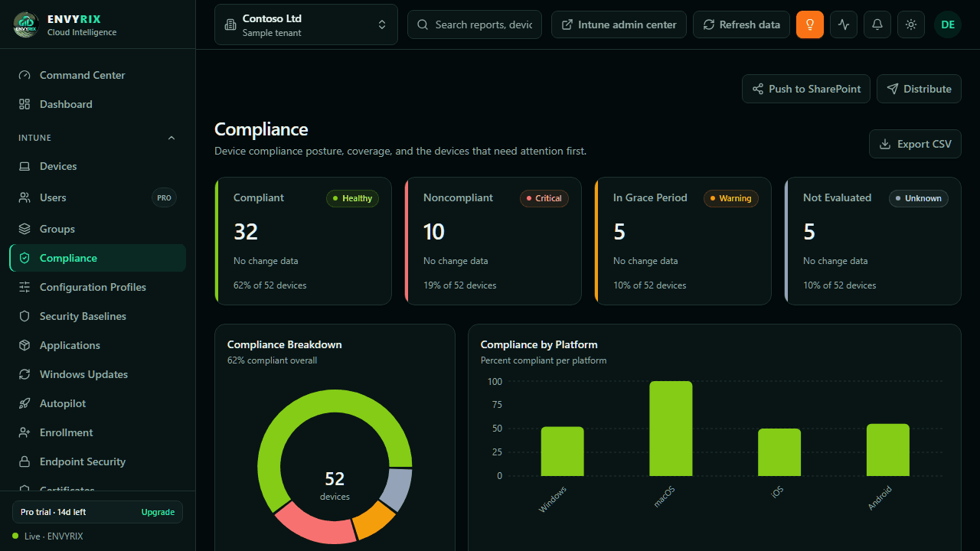The image size is (980, 551).
Task: Click the Groups stack icon
Action: (x=24, y=229)
